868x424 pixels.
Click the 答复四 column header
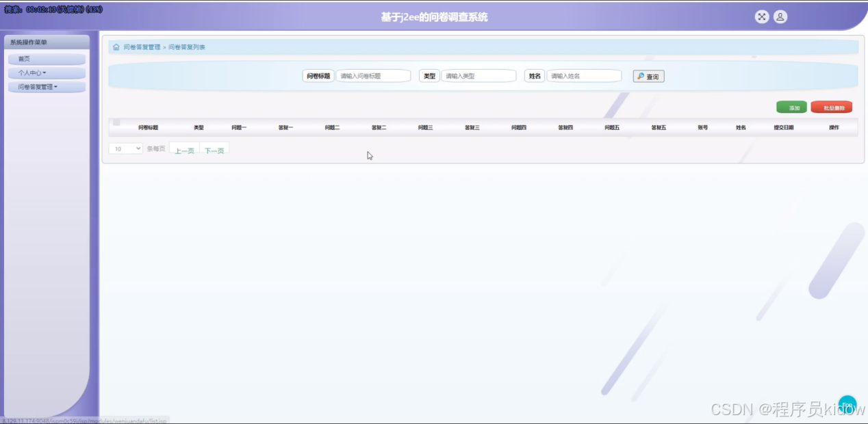tap(565, 128)
